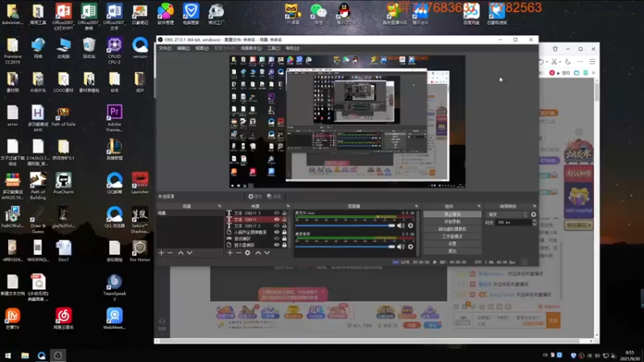Pop out the 混音器 dock panel
The width and height of the screenshot is (644, 362).
tap(416, 206)
